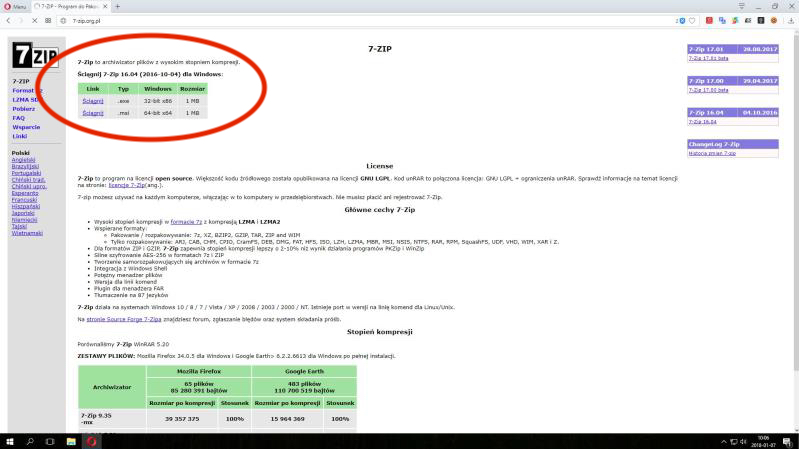Open the formacie 7z link

coord(186,222)
